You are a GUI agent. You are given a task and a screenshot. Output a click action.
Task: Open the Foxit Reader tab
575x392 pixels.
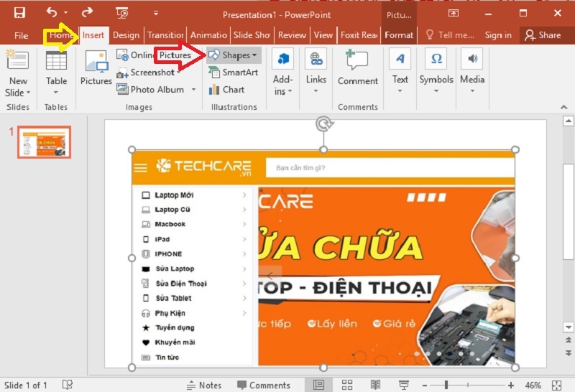coord(359,35)
